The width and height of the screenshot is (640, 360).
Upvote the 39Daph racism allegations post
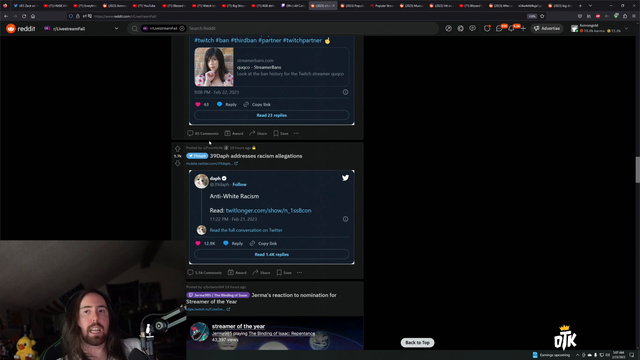(x=178, y=149)
